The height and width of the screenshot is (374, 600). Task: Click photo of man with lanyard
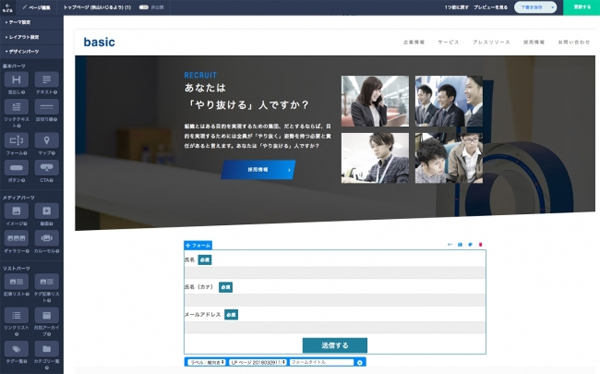point(375,158)
